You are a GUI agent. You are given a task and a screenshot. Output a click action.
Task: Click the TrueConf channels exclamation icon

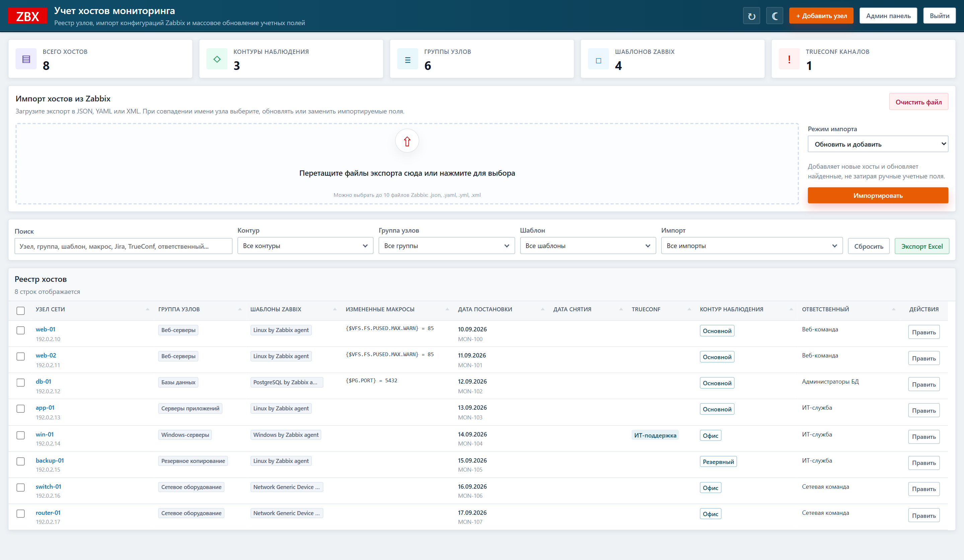(x=789, y=59)
